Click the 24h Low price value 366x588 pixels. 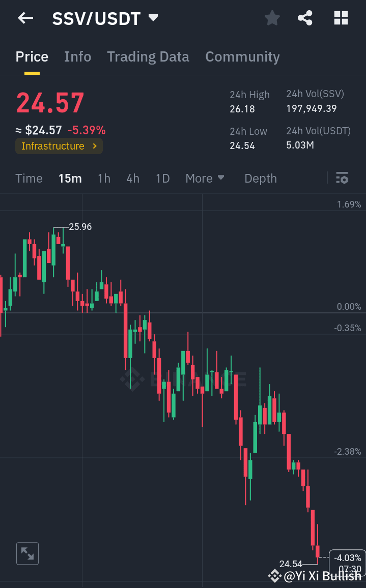(241, 145)
